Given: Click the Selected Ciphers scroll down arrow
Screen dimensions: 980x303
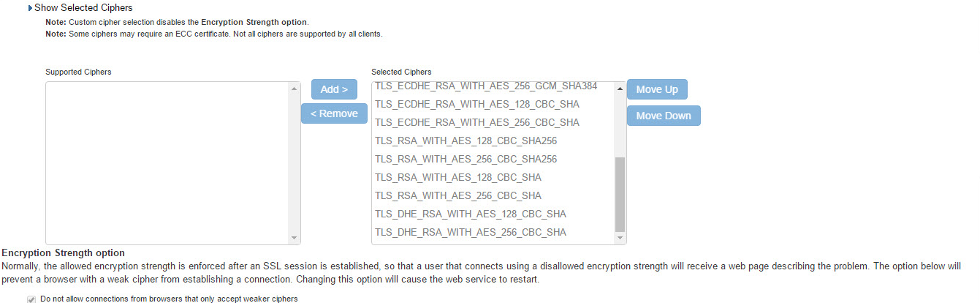Looking at the screenshot, I should 620,238.
